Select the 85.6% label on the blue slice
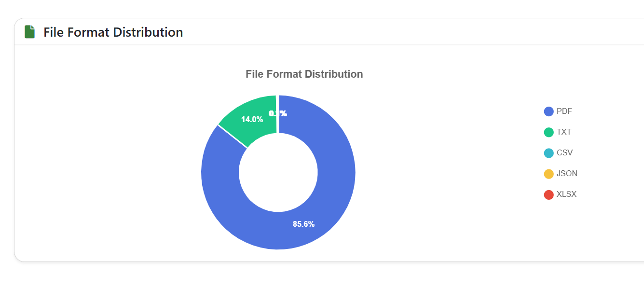This screenshot has width=644, height=303. 303,224
